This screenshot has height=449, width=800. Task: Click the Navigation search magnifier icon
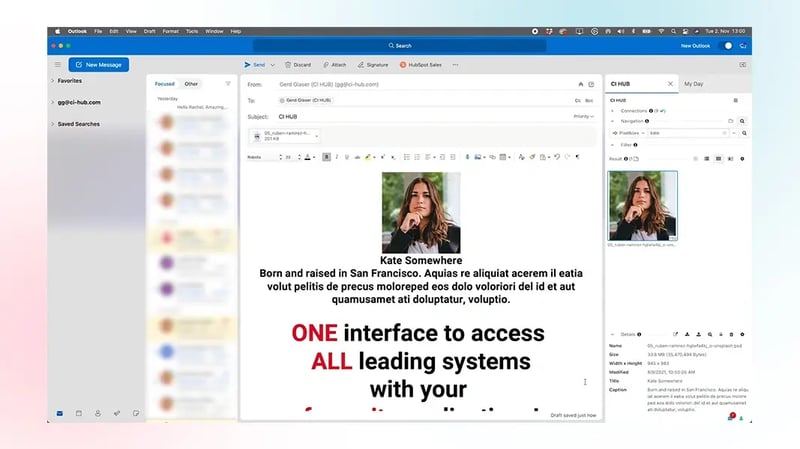(743, 120)
